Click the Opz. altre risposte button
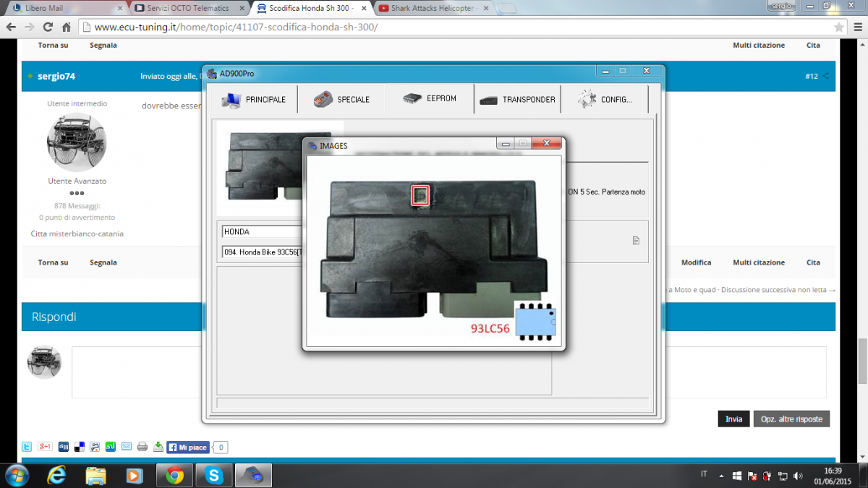This screenshot has height=488, width=868. [791, 419]
